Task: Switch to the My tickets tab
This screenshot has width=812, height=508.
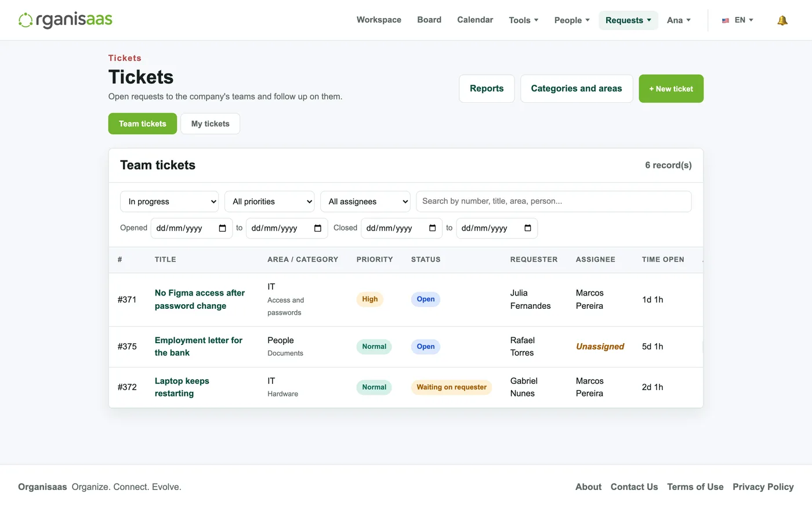Action: tap(211, 124)
